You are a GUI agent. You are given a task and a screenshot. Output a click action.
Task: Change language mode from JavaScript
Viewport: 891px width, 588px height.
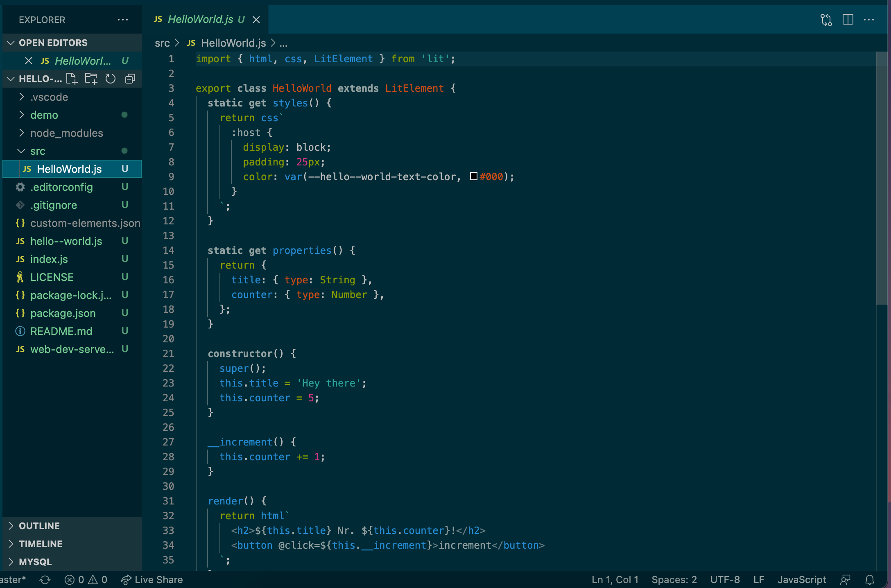pos(801,579)
